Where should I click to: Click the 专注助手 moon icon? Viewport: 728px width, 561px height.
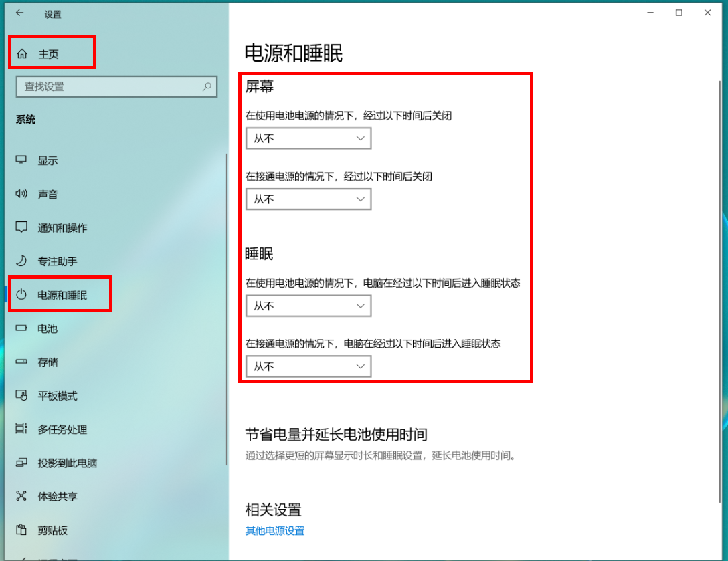click(x=21, y=261)
